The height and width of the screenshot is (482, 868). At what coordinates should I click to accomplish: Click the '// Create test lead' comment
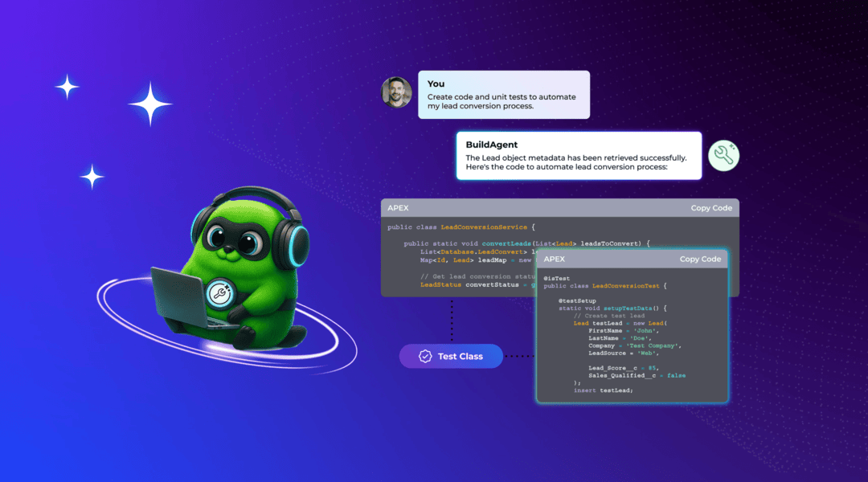pyautogui.click(x=609, y=316)
